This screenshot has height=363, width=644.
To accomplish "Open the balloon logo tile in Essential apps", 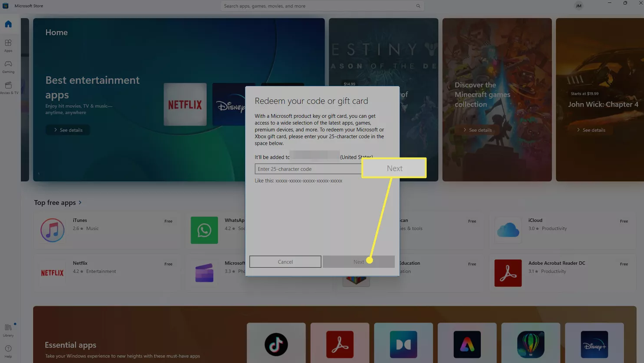I will (x=530, y=344).
